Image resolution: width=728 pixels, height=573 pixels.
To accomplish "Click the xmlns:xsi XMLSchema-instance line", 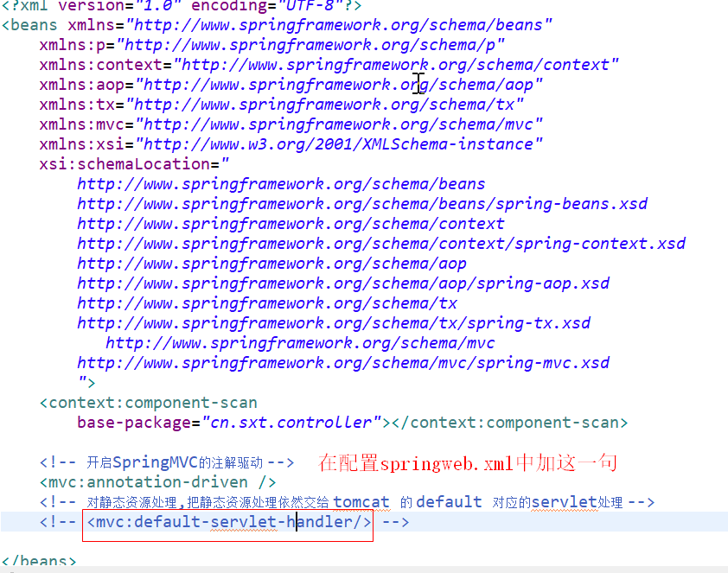I will point(291,144).
